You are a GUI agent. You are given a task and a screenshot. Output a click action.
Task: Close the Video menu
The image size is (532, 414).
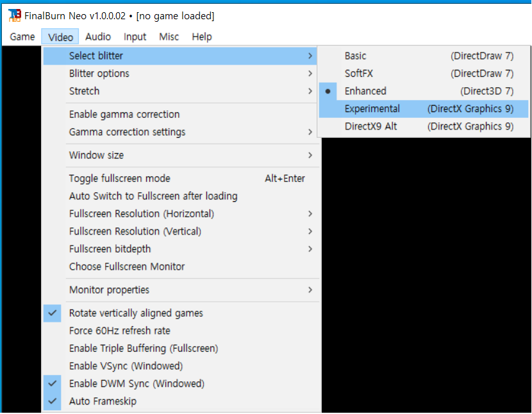(60, 37)
